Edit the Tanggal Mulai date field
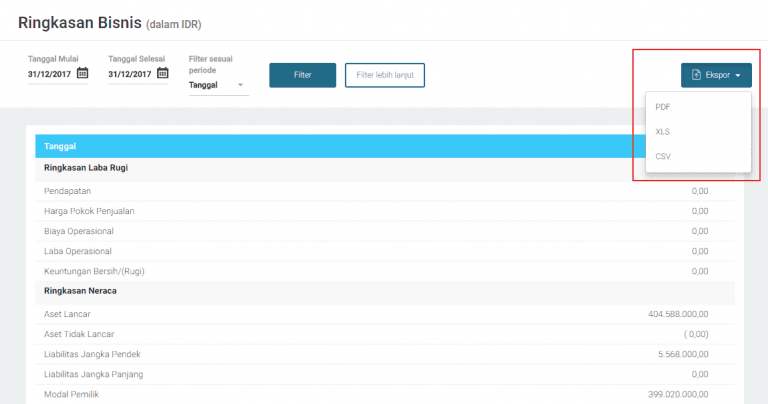The height and width of the screenshot is (404, 768). coord(50,73)
